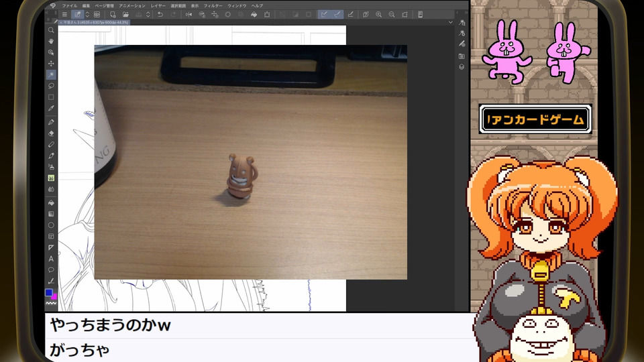Select the Auto select magic wand tool

[51, 74]
